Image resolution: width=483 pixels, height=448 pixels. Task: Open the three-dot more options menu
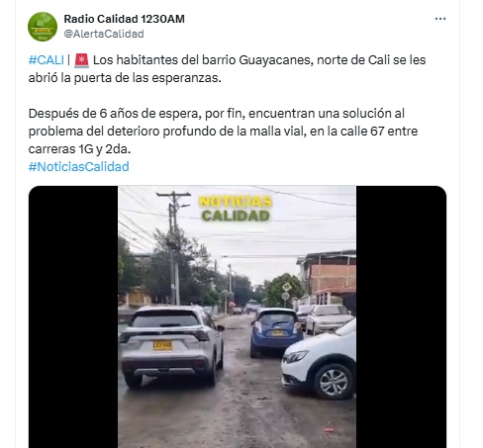[x=440, y=19]
